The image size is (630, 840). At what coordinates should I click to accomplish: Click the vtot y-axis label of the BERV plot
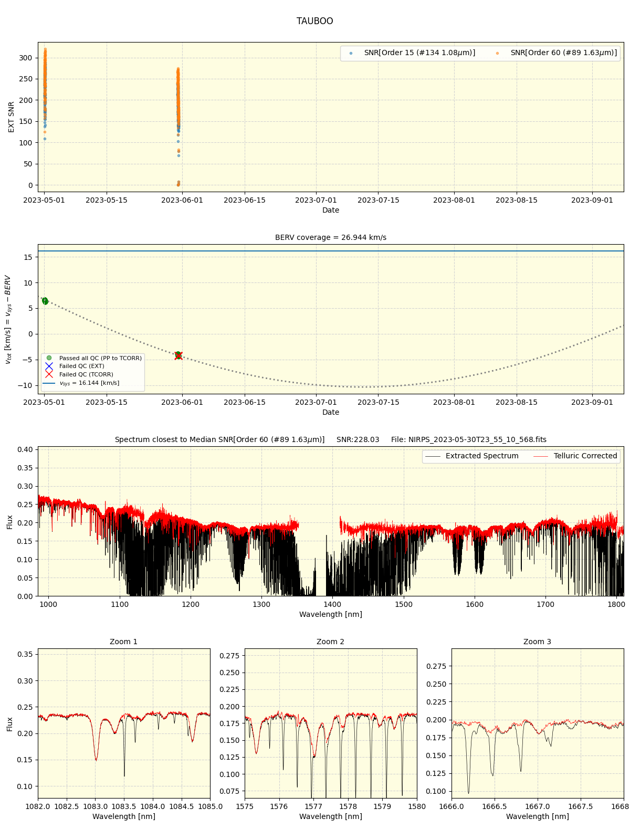pyautogui.click(x=8, y=319)
